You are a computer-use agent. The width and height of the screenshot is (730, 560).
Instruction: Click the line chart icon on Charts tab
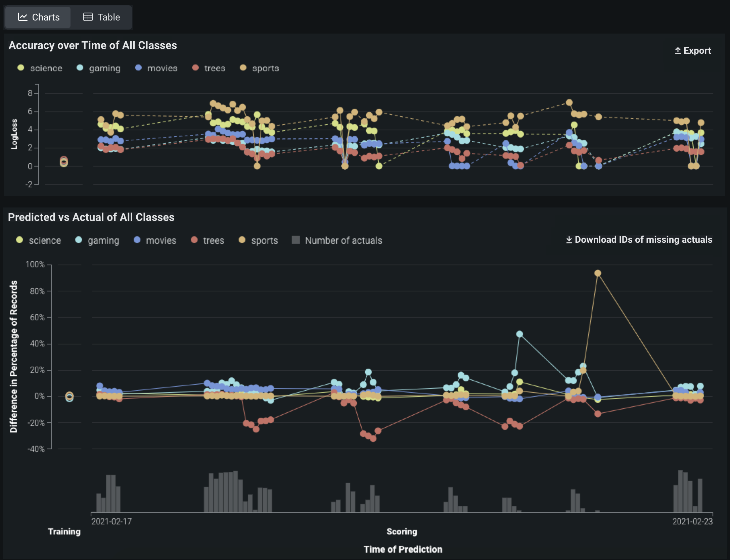click(x=22, y=17)
